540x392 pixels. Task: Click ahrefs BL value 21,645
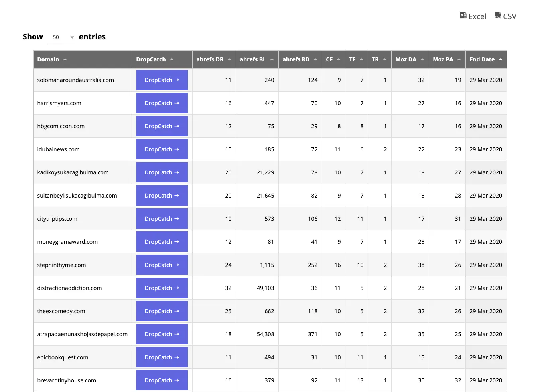[266, 196]
